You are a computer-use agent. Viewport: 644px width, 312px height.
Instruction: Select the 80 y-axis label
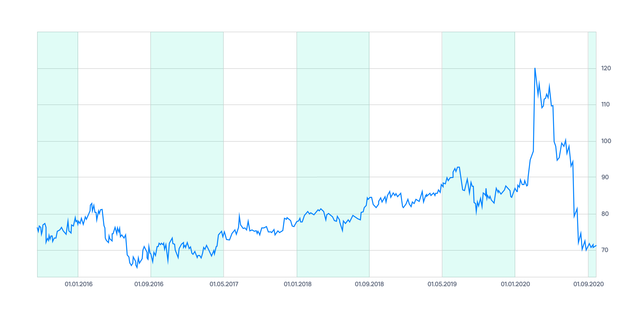coord(605,214)
